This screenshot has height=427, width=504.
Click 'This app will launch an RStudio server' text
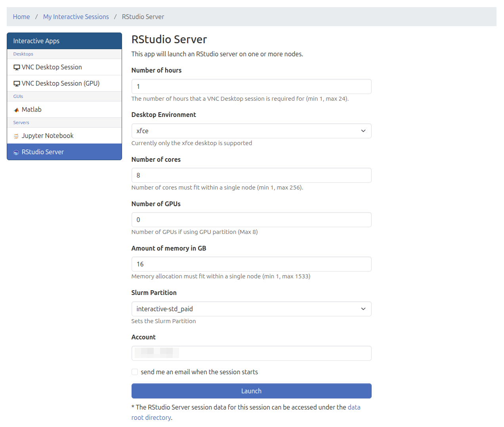coord(217,54)
